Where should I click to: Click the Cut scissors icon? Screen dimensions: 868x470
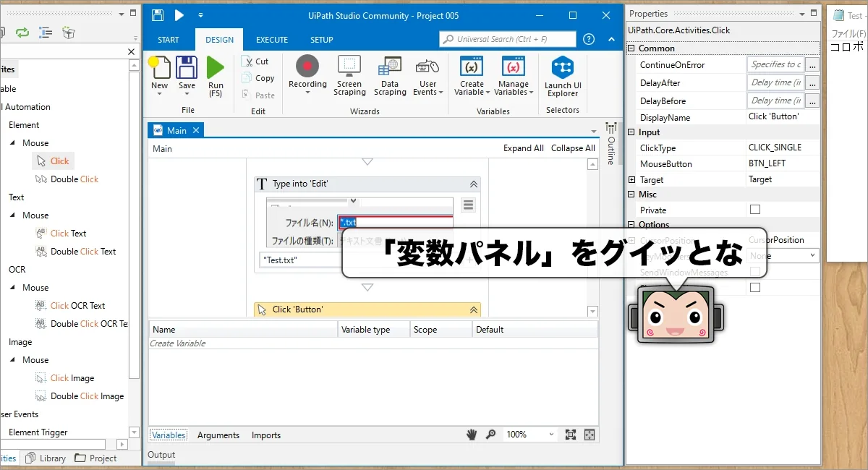coord(247,61)
